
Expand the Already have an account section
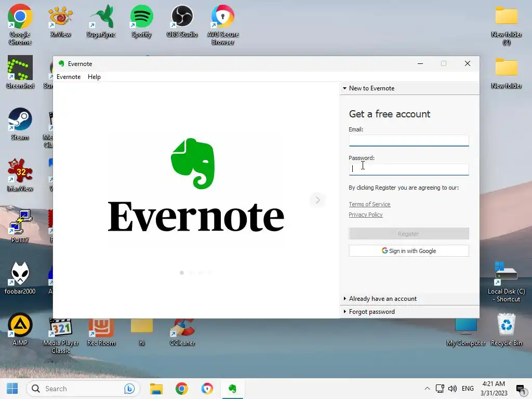point(409,299)
